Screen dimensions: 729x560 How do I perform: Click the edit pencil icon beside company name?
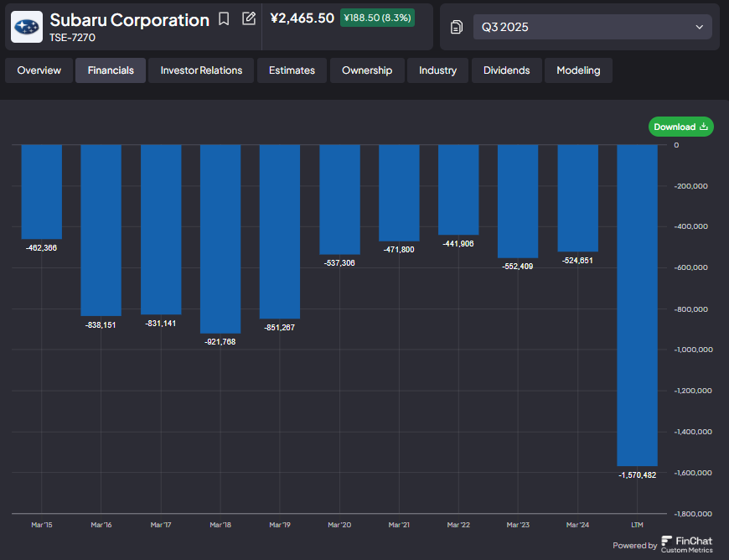249,18
